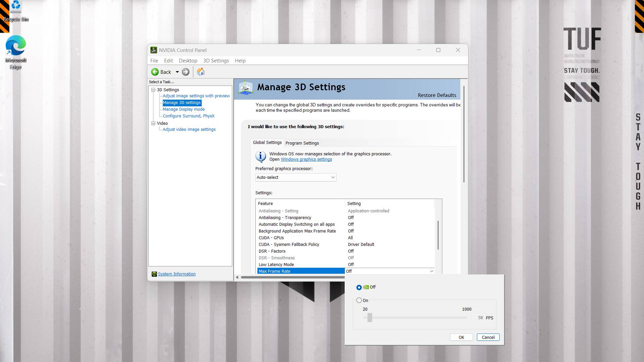The image size is (644, 362).
Task: Click the Manage 3D Settings header icon
Action: [x=246, y=87]
